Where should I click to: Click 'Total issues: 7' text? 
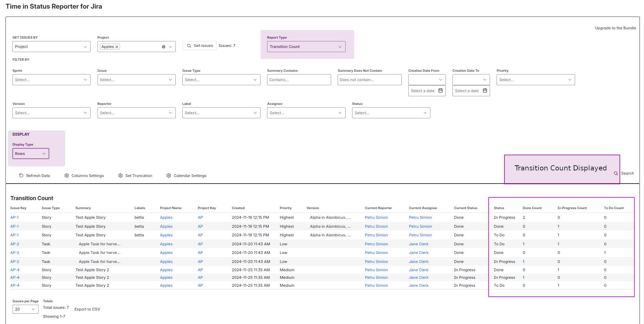[x=56, y=307]
